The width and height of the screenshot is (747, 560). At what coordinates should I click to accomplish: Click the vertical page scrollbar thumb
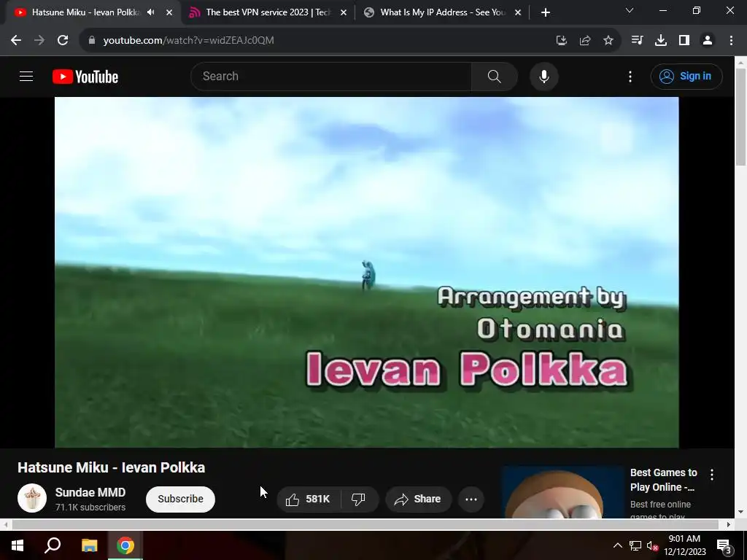(741, 117)
